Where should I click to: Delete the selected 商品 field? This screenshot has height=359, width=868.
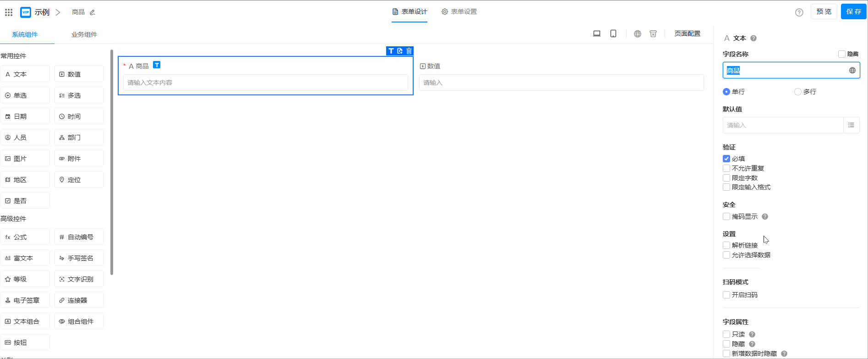409,51
